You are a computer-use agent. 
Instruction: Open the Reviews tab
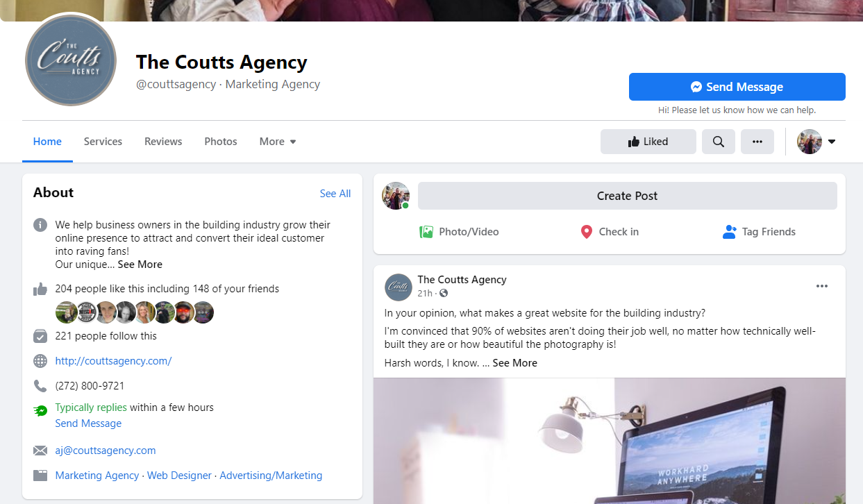[x=163, y=142]
